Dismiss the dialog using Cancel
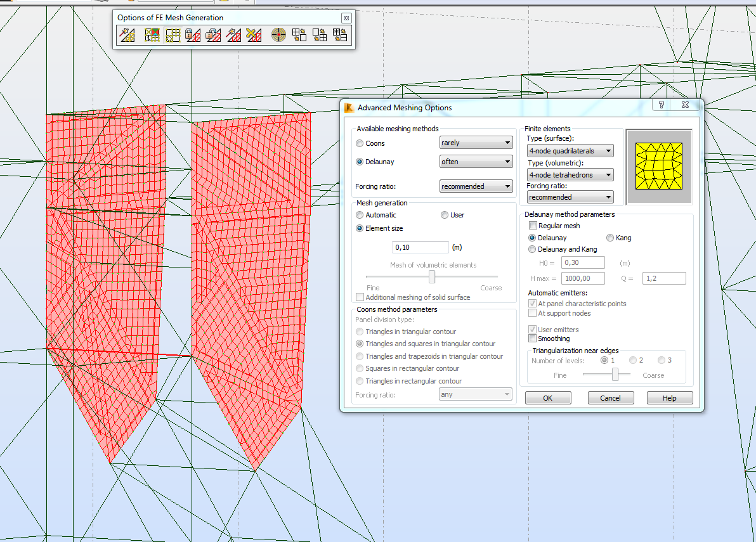 (610, 397)
